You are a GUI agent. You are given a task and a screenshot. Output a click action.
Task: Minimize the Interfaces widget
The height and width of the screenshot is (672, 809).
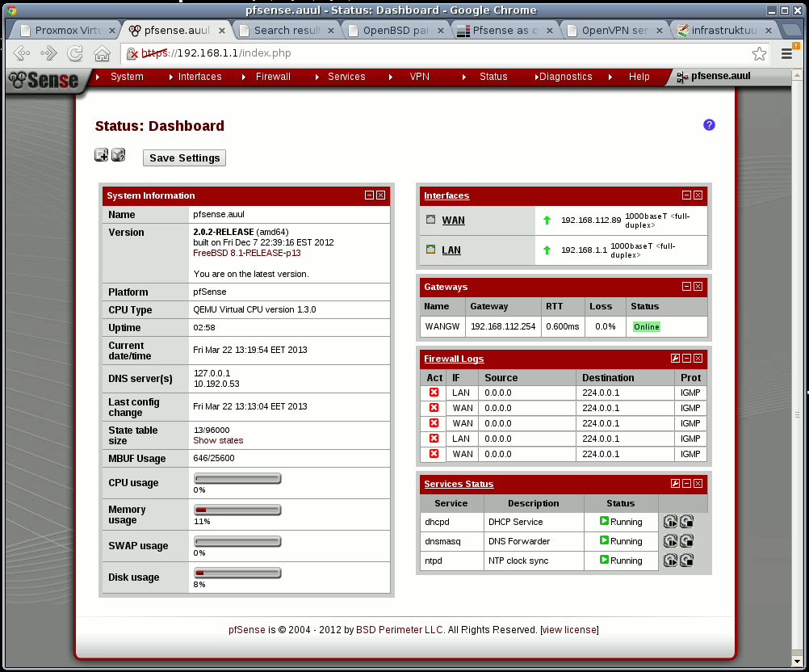click(x=686, y=195)
